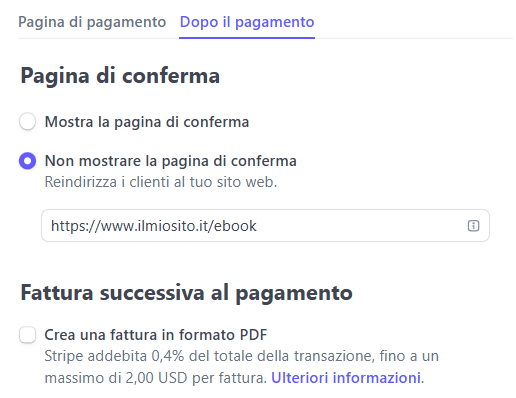Click the 'Reindirizza i clienti al tuo sito web' description
The height and width of the screenshot is (398, 516).
pos(161,182)
